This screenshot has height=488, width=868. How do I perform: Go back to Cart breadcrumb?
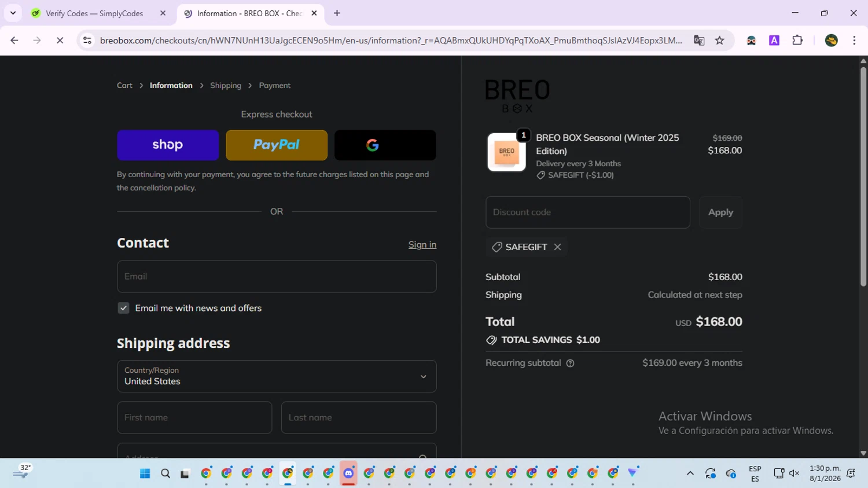[x=124, y=85]
